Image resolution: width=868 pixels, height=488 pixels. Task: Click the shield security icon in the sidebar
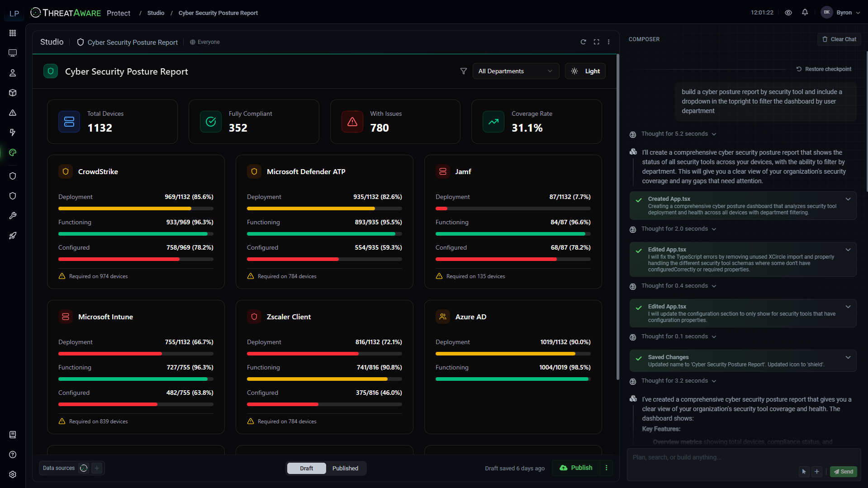point(13,176)
